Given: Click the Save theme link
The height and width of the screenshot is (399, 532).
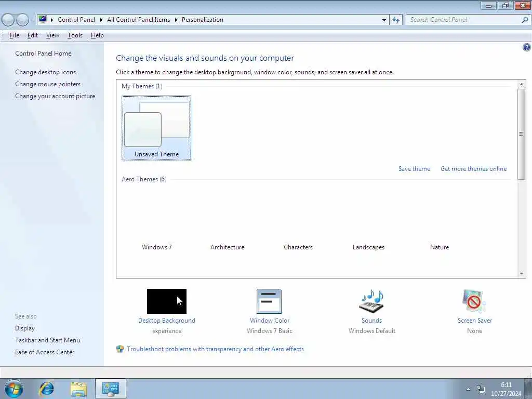Looking at the screenshot, I should (x=414, y=169).
